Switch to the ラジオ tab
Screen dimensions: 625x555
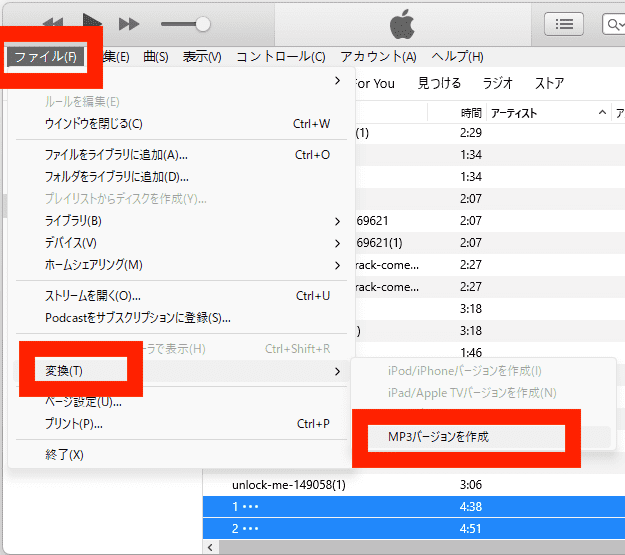[497, 83]
